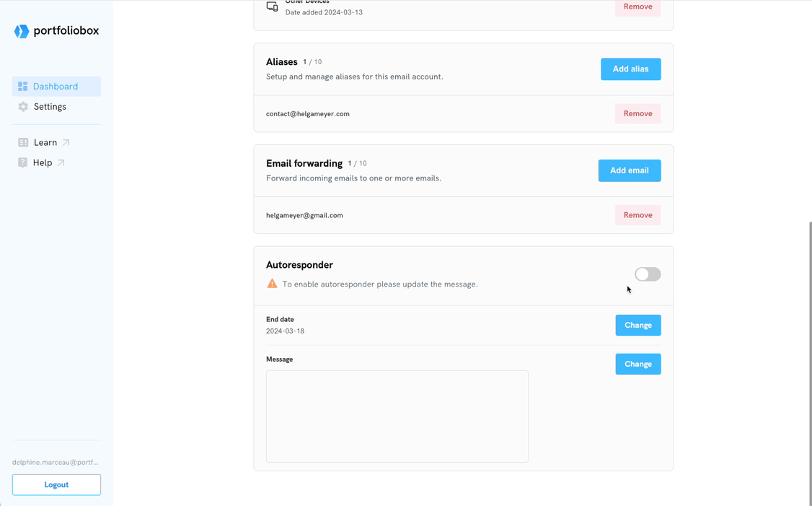Click the autoresponder warning triangle icon
This screenshot has width=812, height=506.
272,284
